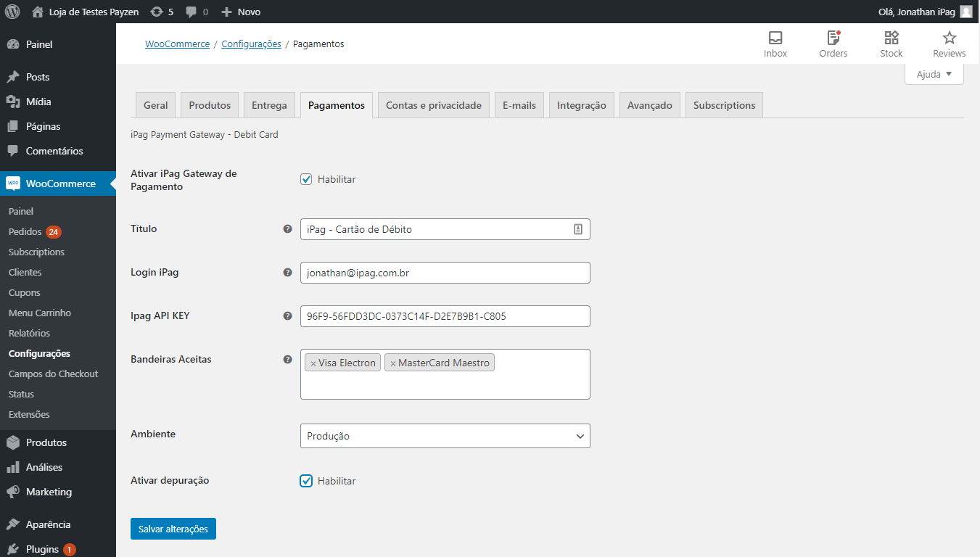980x557 pixels.
Task: Click the help icon beside Bandeiras Aceitas
Action: [287, 359]
